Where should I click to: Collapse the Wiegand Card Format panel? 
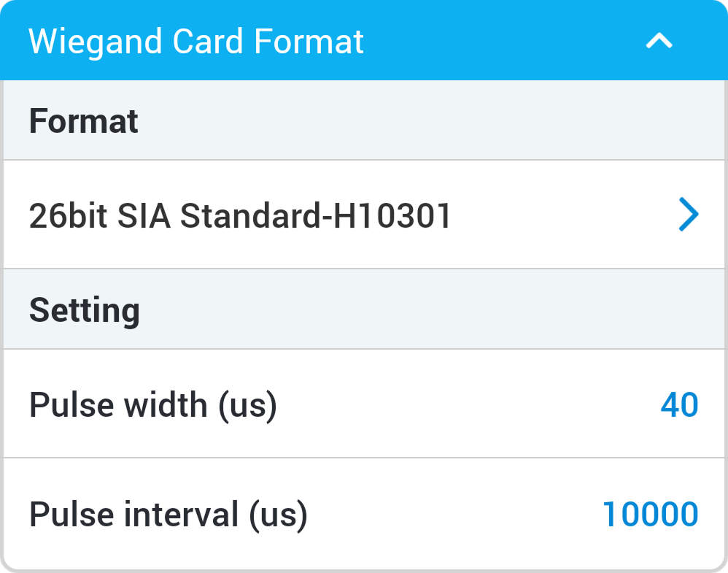click(x=659, y=41)
